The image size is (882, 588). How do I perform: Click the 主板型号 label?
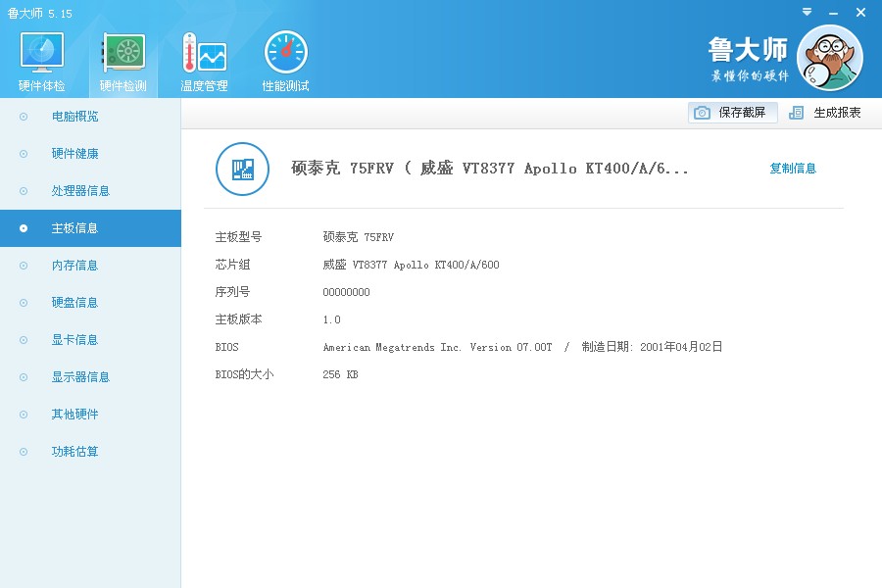pyautogui.click(x=238, y=237)
